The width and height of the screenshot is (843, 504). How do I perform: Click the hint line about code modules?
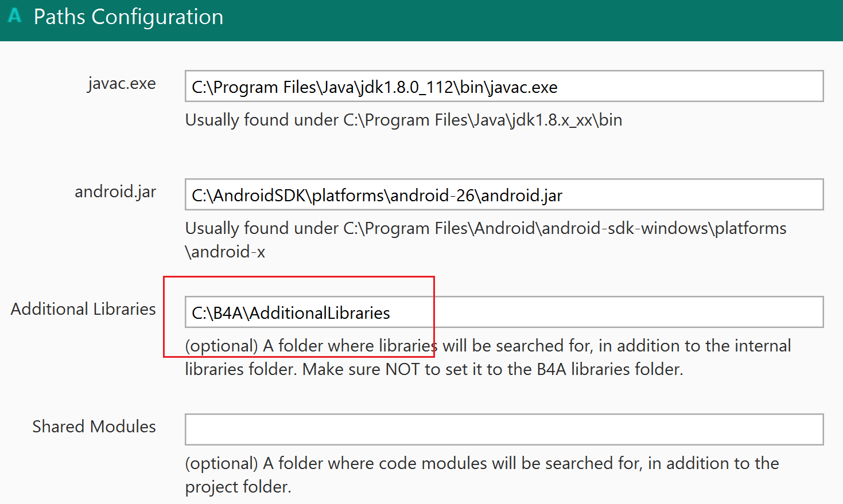482,463
